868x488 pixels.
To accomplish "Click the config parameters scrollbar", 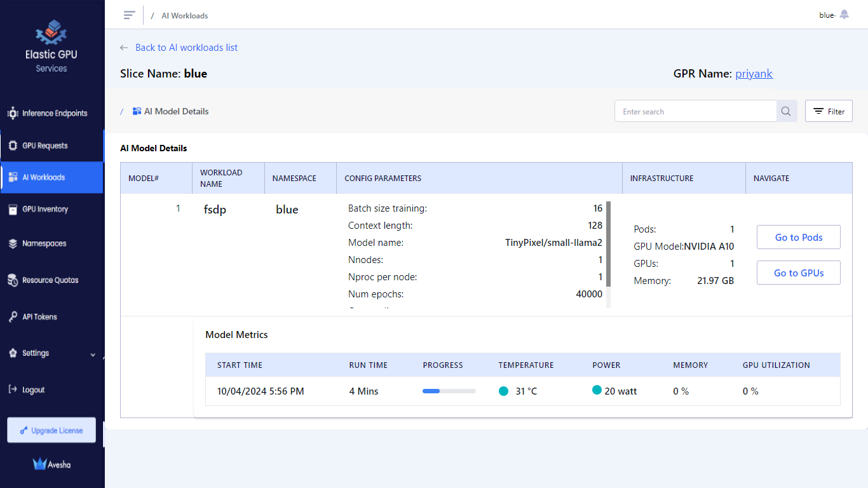I will 608,244.
